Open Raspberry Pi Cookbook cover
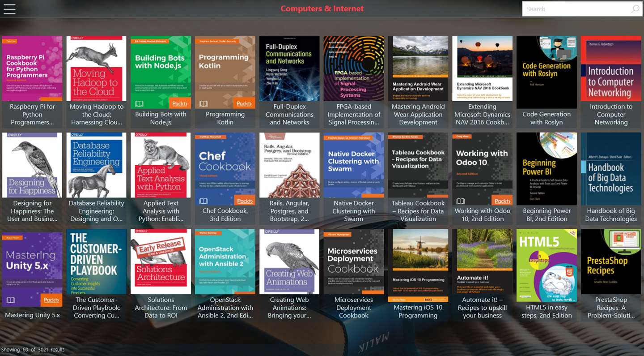644x356 pixels. pyautogui.click(x=32, y=69)
